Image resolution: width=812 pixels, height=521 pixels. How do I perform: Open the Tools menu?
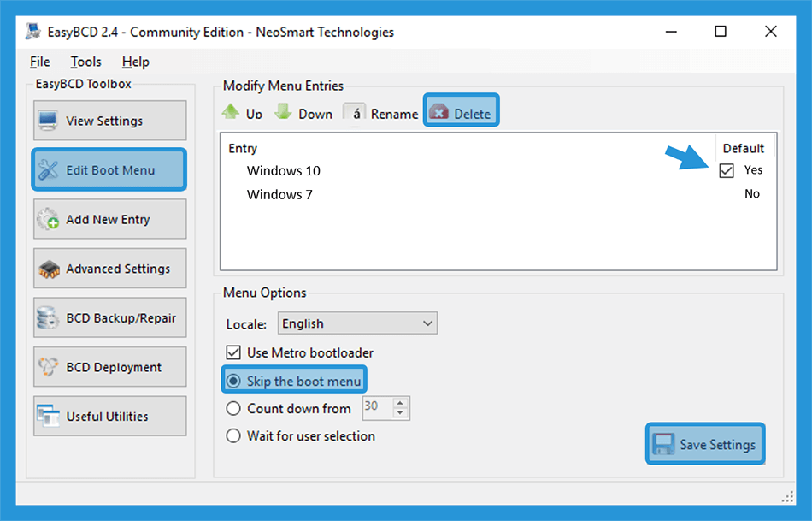pyautogui.click(x=86, y=62)
